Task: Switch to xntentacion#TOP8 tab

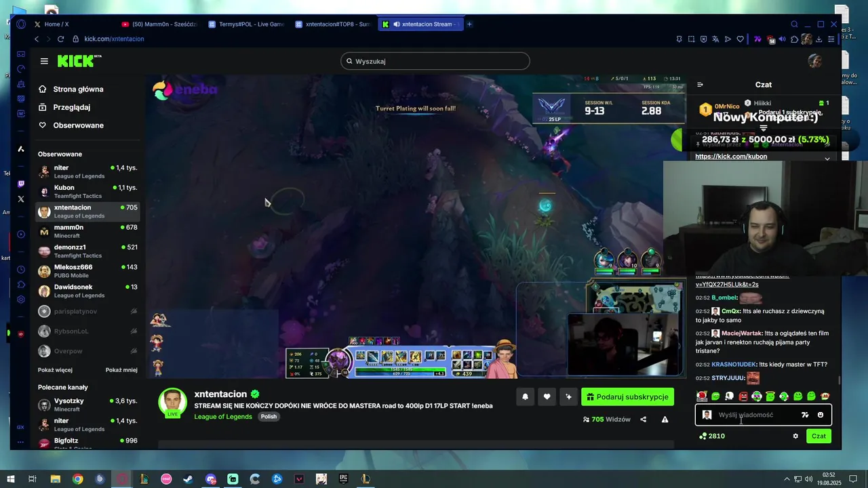Action: [333, 24]
